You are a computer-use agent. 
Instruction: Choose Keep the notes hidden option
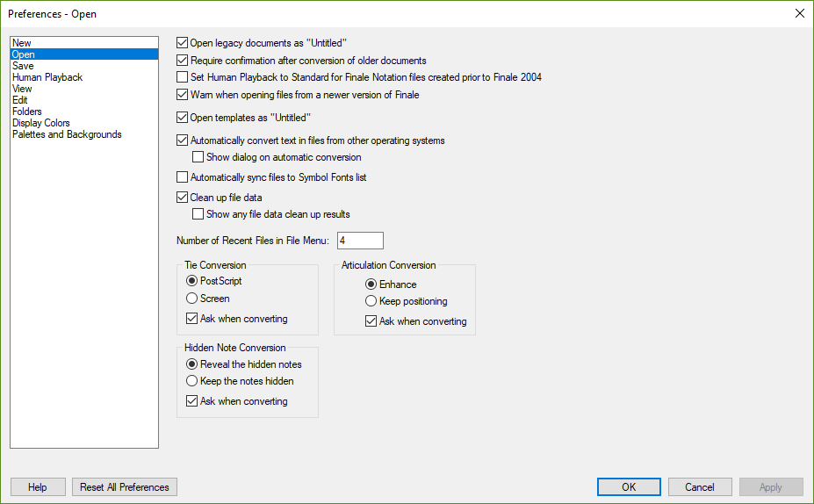(x=191, y=381)
